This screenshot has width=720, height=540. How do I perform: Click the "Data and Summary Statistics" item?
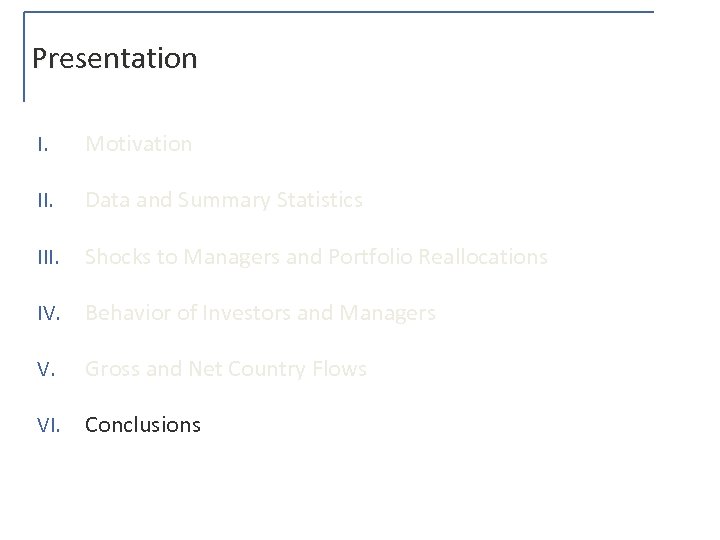[223, 200]
